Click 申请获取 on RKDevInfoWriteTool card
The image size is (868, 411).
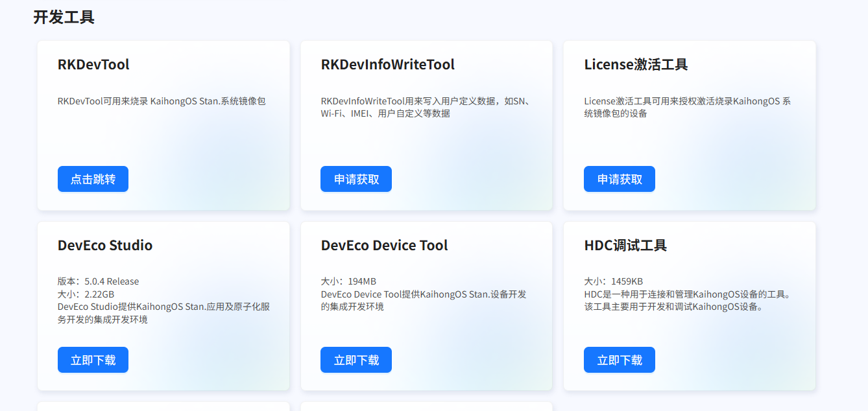356,179
